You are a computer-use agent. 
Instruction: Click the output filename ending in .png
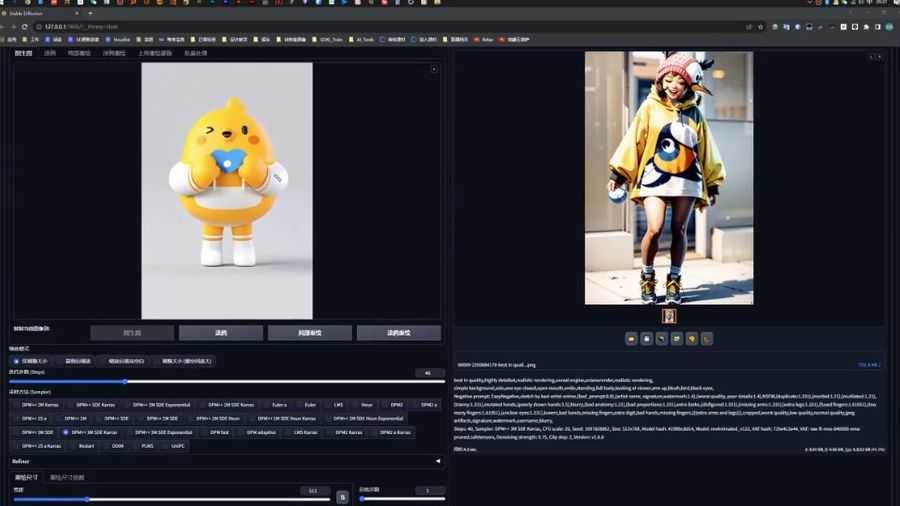coord(496,364)
